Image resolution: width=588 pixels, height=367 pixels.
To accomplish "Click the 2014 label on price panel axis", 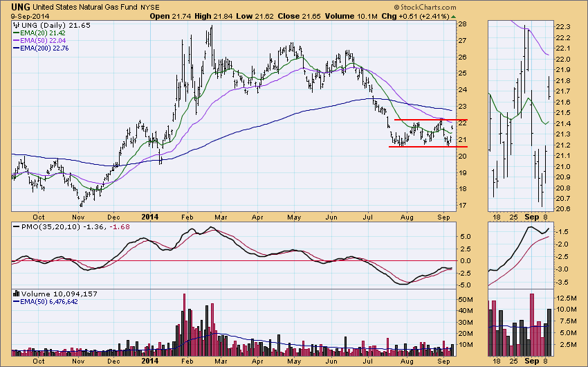I will tap(149, 217).
